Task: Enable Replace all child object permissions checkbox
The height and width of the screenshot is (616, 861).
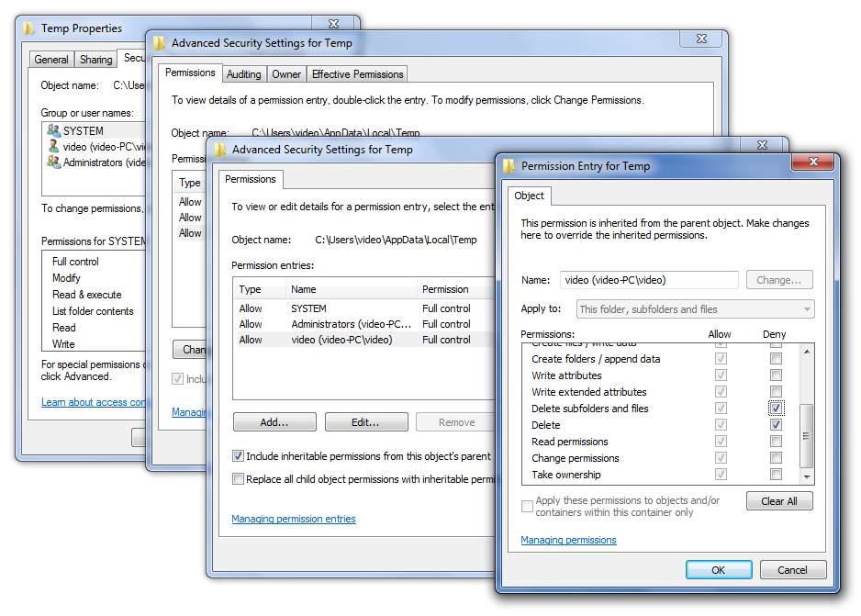Action: click(x=238, y=478)
